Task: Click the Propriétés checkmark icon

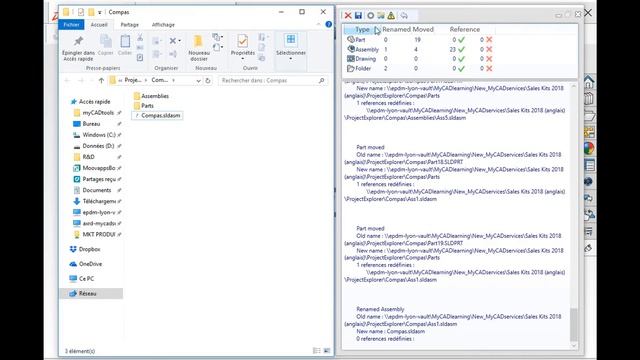Action: (x=242, y=41)
